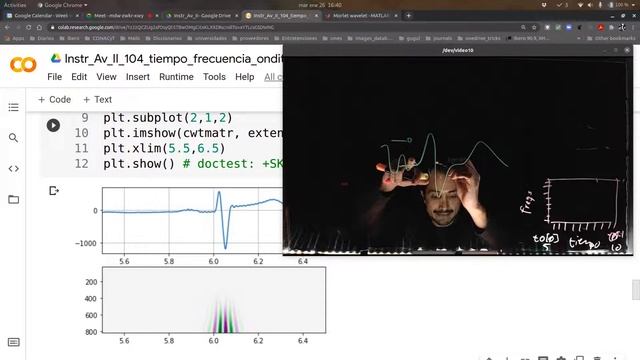
Task: Open the Help menu
Action: [x=244, y=77]
